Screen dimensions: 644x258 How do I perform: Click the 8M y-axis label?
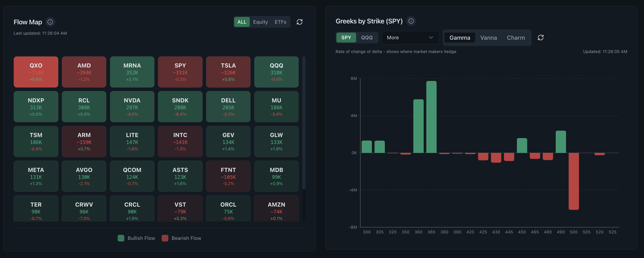click(x=353, y=79)
